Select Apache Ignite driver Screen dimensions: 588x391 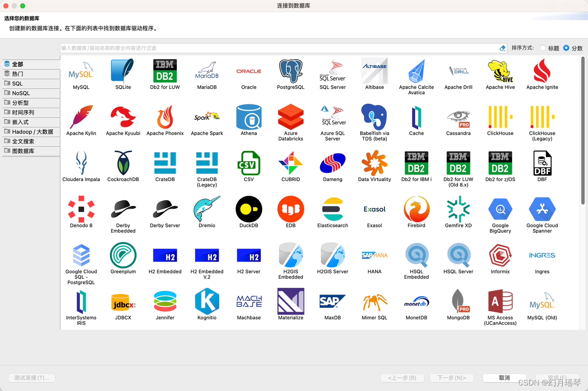(x=542, y=74)
